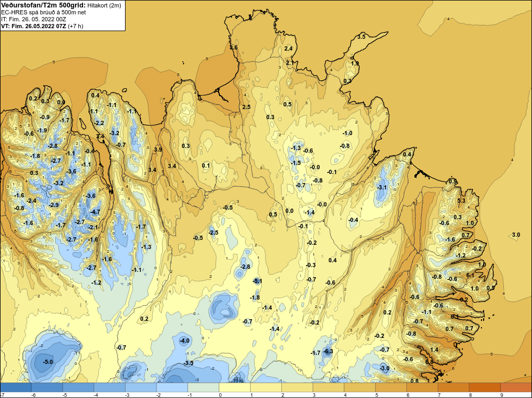The height and width of the screenshot is (398, 532).
Task: Click the -4.0 temperature label
Action: [x=185, y=341]
